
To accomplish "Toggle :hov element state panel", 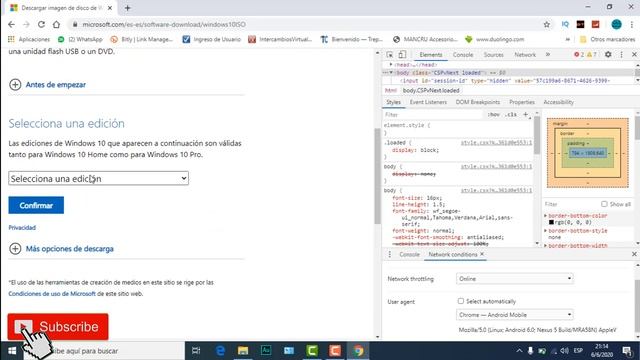I will 493,115.
